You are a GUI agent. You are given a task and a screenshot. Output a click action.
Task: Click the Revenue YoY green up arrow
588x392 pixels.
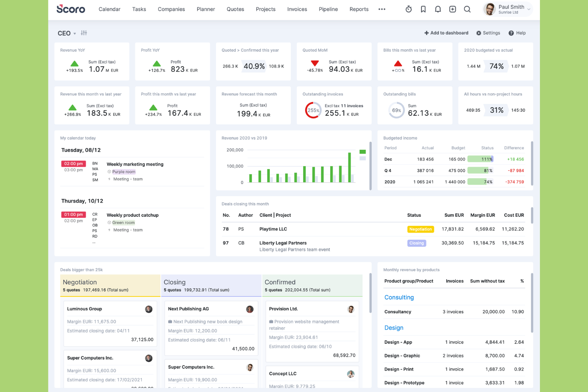coord(74,64)
